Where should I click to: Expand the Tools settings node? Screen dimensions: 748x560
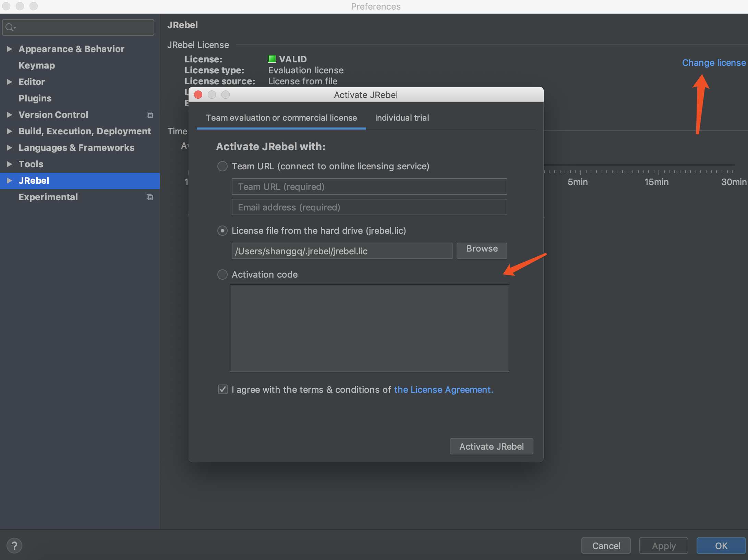9,164
